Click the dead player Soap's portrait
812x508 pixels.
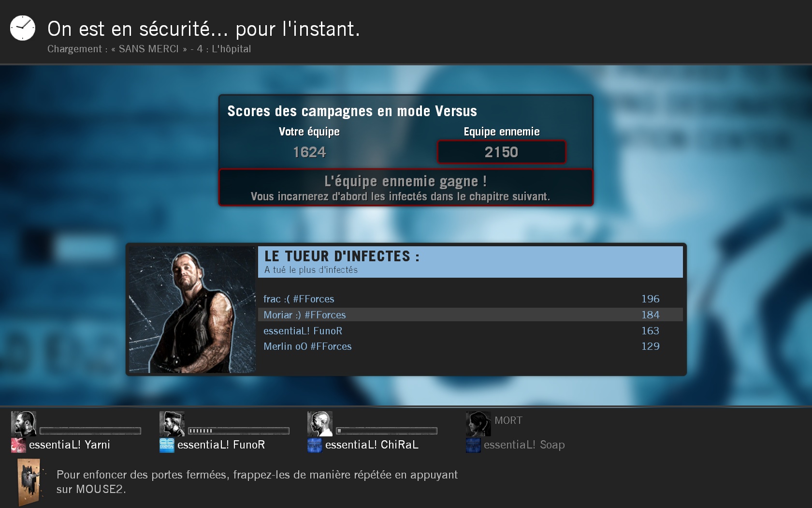pos(478,424)
